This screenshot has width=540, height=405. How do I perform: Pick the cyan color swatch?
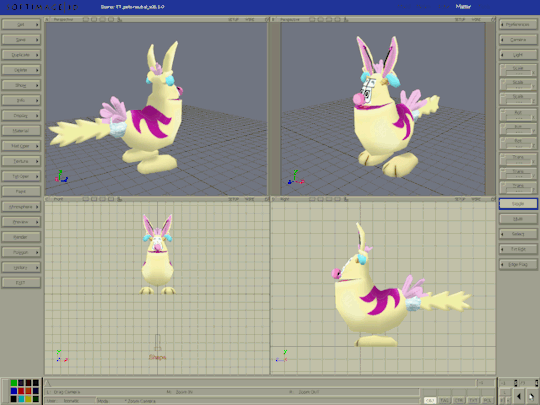click(21, 399)
